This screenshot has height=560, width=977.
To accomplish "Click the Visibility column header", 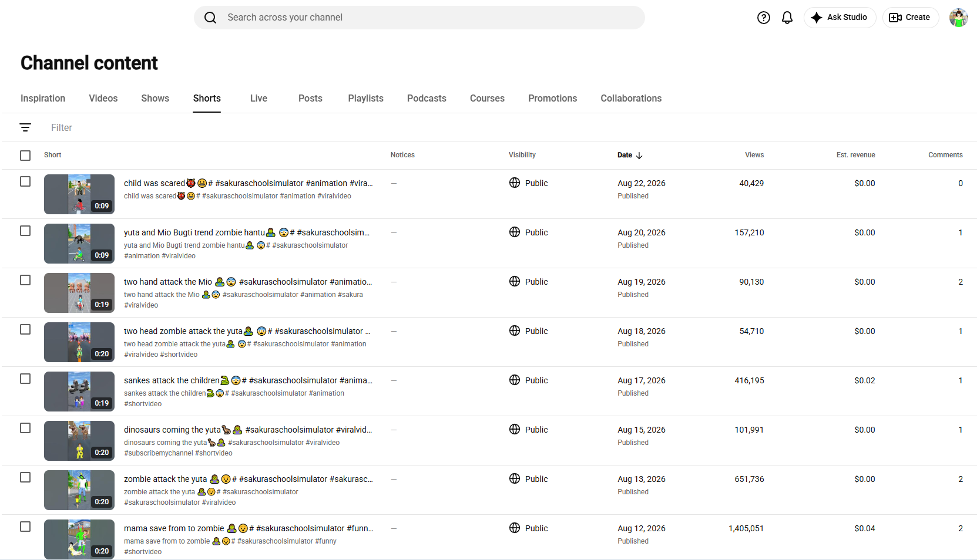I will click(x=522, y=156).
